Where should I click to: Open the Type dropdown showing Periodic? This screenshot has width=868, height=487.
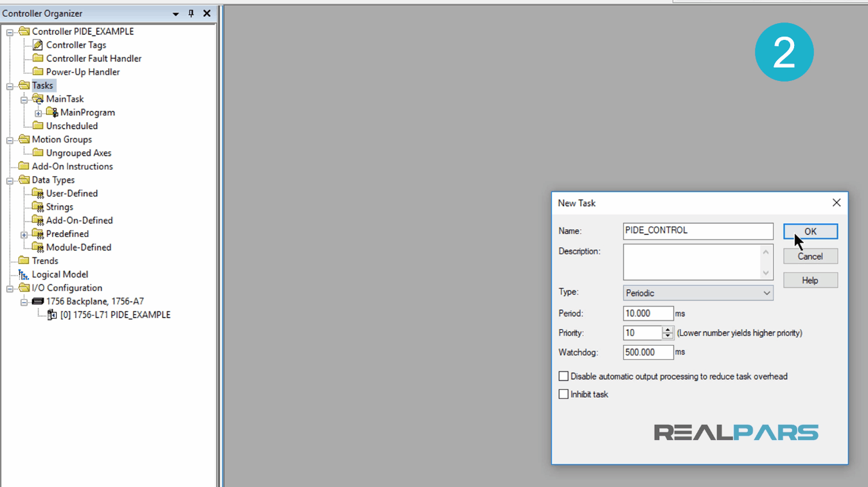pos(766,292)
